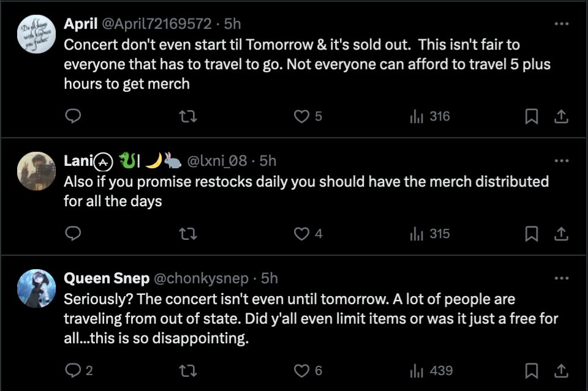Reply to Queen Snep's tweet
The image size is (588, 391).
click(73, 370)
